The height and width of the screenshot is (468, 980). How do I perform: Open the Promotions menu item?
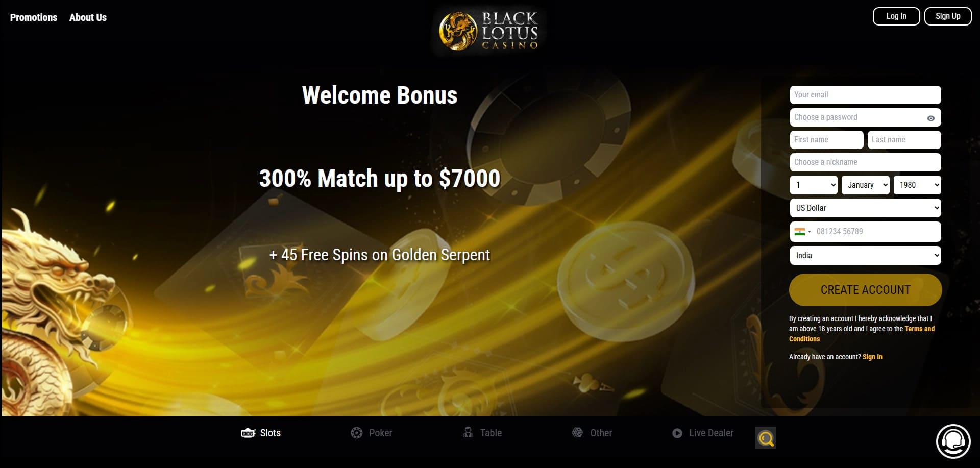[34, 17]
